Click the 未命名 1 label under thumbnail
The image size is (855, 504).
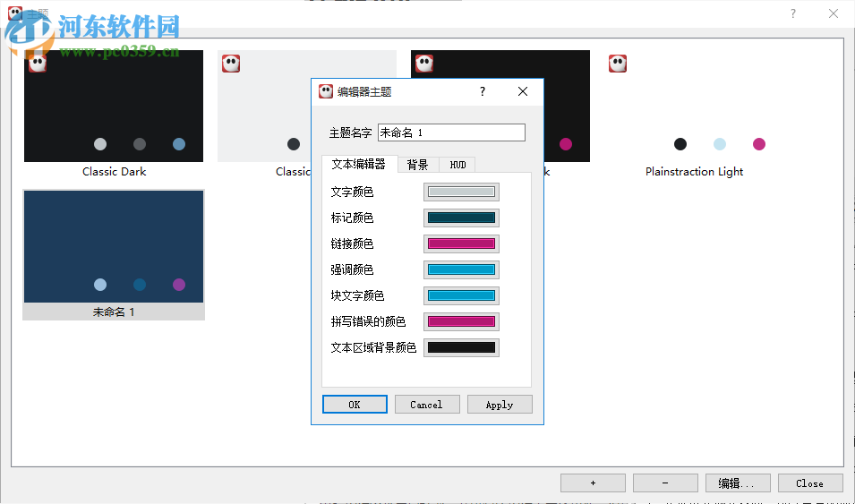[114, 312]
